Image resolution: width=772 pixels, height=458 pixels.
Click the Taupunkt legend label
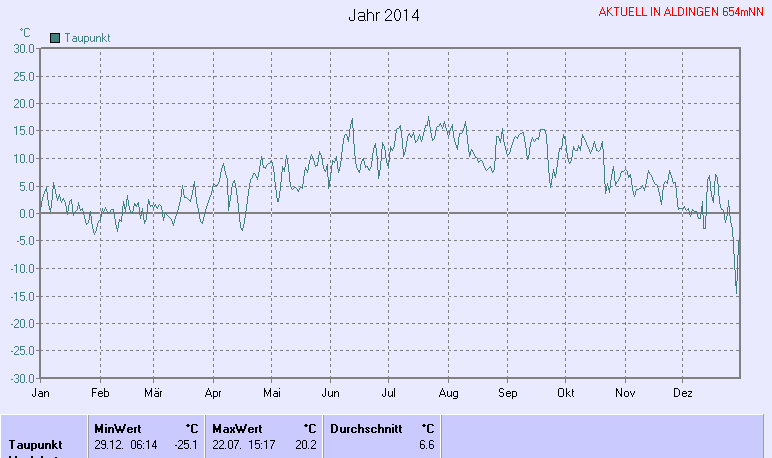tap(87, 38)
